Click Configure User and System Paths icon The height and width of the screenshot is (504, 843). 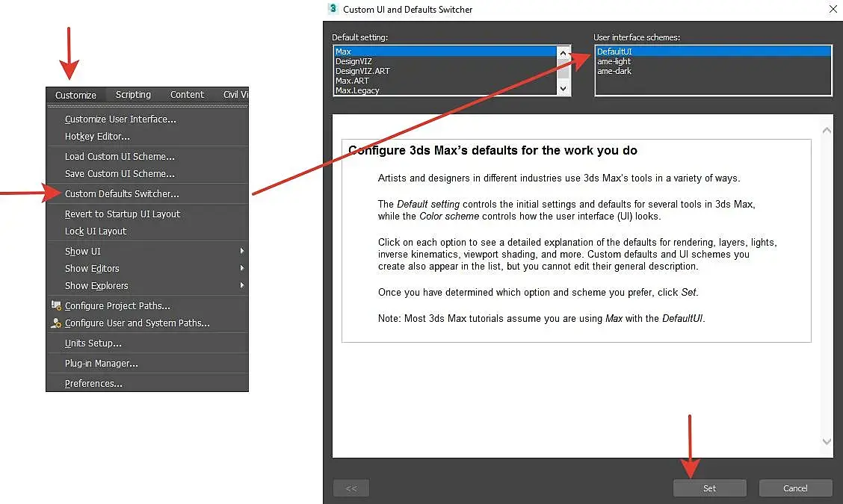click(56, 323)
